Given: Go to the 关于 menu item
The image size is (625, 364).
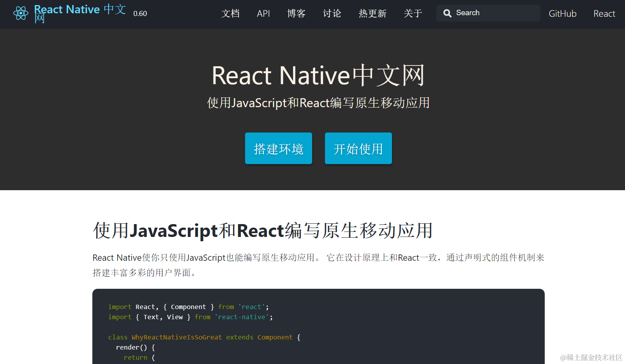Looking at the screenshot, I should 413,14.
